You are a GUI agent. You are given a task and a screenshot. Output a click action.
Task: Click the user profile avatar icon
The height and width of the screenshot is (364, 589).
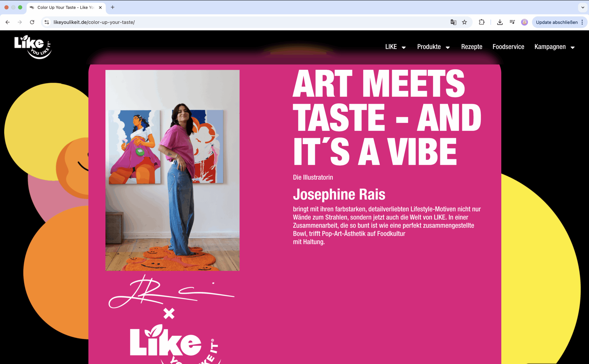pos(524,22)
